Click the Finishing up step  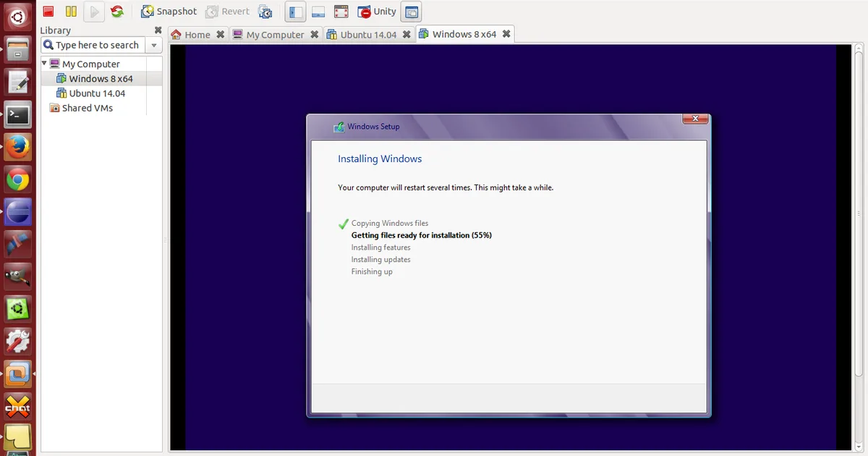(x=372, y=271)
